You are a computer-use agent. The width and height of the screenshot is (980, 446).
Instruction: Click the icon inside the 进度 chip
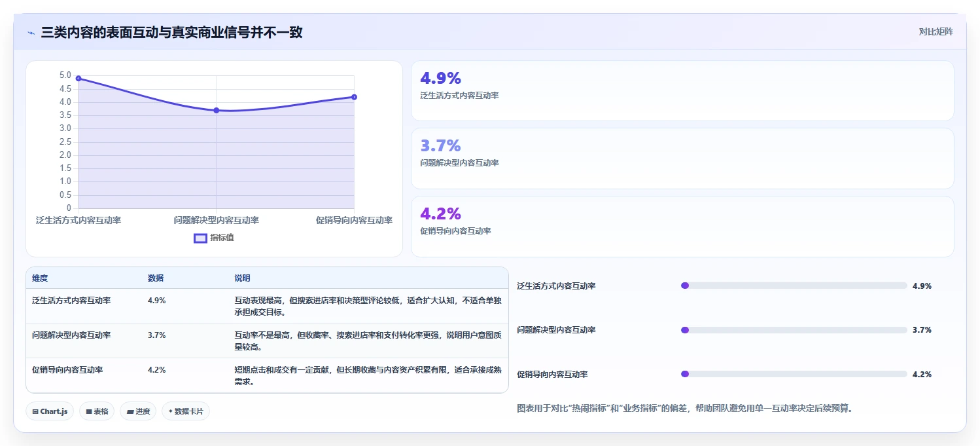(130, 412)
